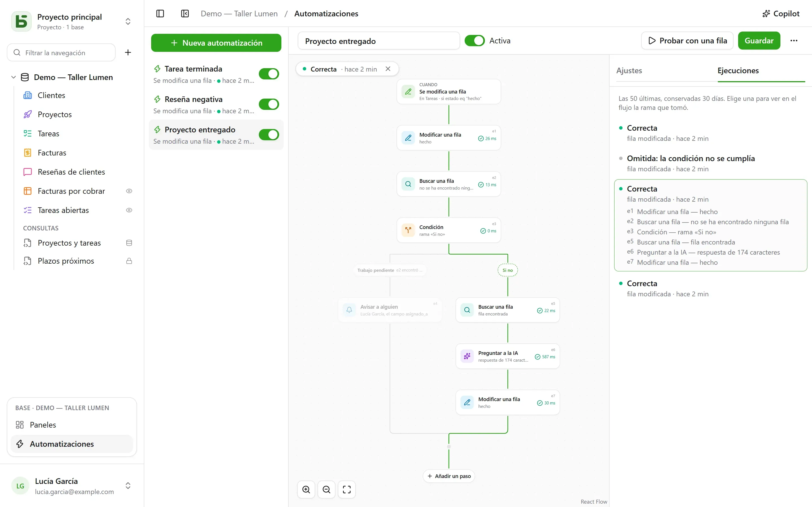Click the fit view canvas icon
Screen dimensions: 812x507
click(x=347, y=490)
